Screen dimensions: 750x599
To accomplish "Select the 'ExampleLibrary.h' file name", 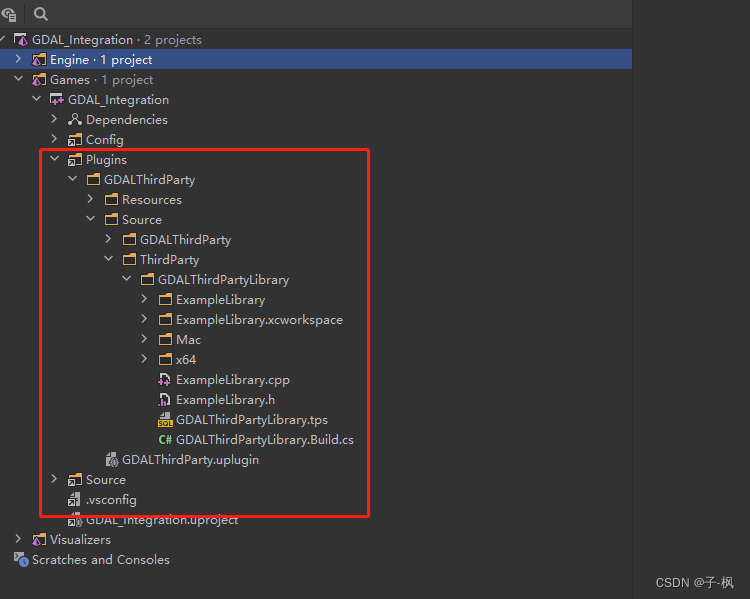I will tap(225, 399).
